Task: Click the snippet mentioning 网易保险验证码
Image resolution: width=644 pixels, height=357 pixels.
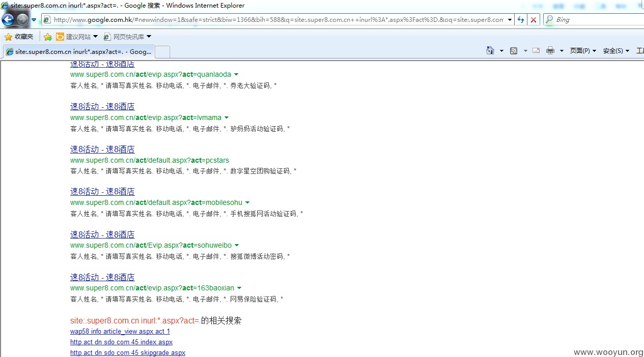Action: click(x=177, y=299)
